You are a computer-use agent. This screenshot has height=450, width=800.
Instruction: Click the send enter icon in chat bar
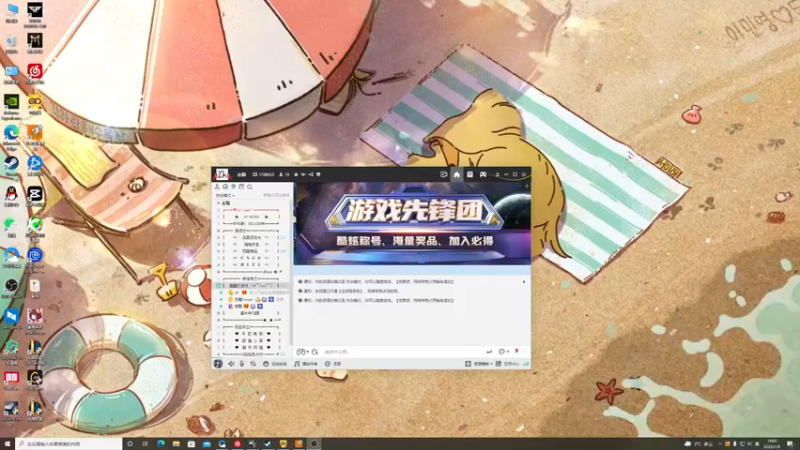pyautogui.click(x=489, y=352)
